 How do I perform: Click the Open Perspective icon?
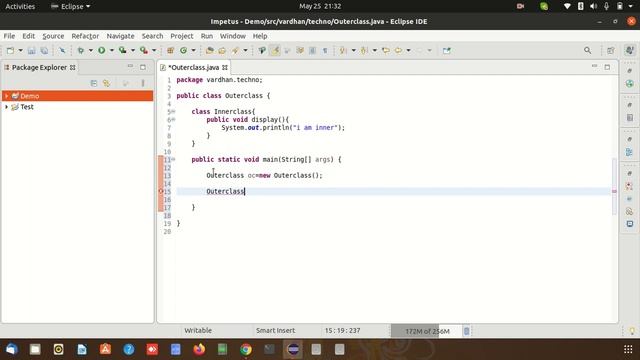(x=611, y=51)
